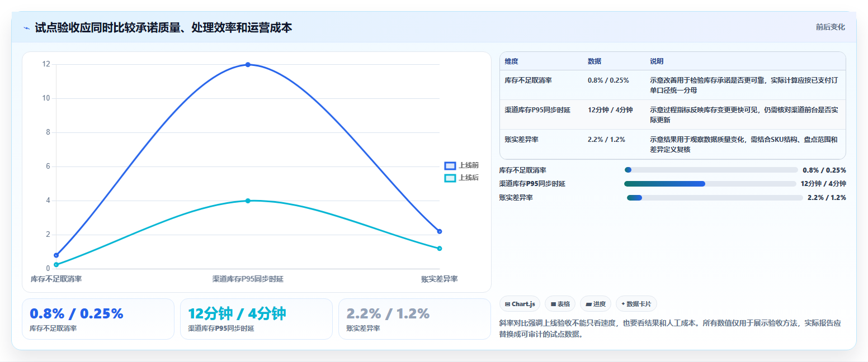Click x-axis label 渠道库存P95同步时延
The height and width of the screenshot is (362, 868).
[248, 279]
